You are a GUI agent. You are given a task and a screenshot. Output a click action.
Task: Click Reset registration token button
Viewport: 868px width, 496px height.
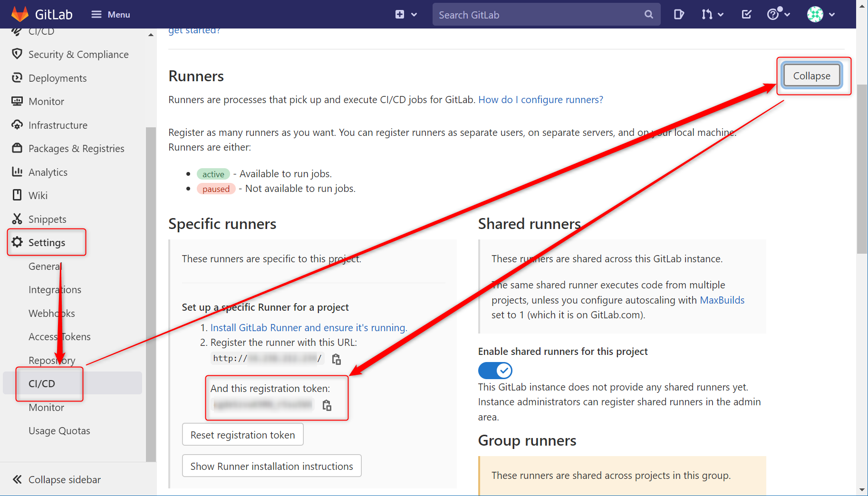point(242,435)
